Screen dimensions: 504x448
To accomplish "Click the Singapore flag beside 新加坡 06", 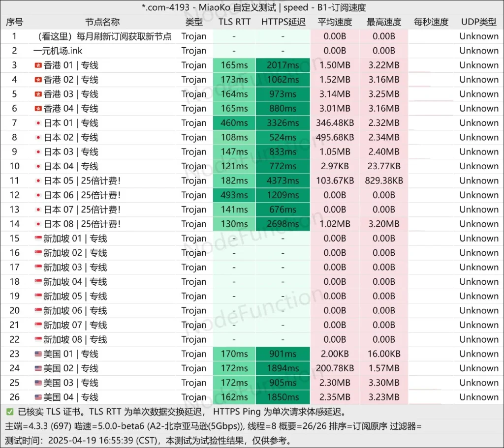I will [38, 310].
